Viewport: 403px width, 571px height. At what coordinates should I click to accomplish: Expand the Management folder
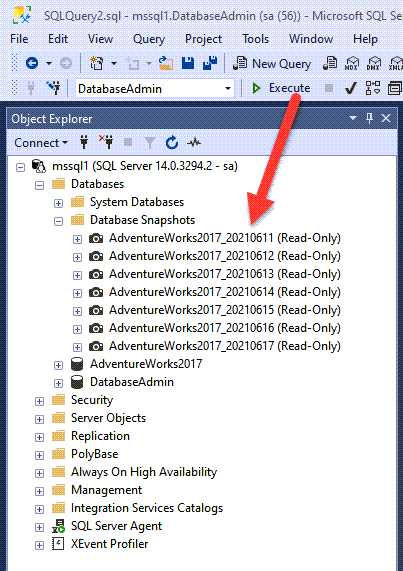coord(39,491)
